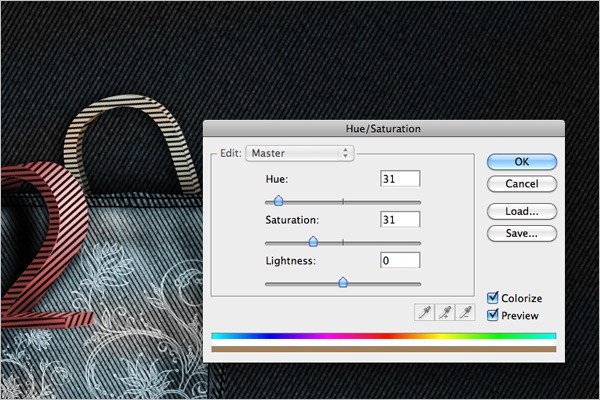Click the Edit dropdown stepper arrows
The image size is (600, 400).
coord(346,153)
